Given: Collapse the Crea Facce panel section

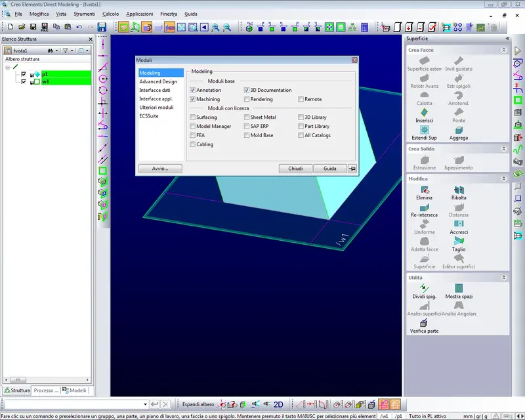Looking at the screenshot, I should [503, 50].
